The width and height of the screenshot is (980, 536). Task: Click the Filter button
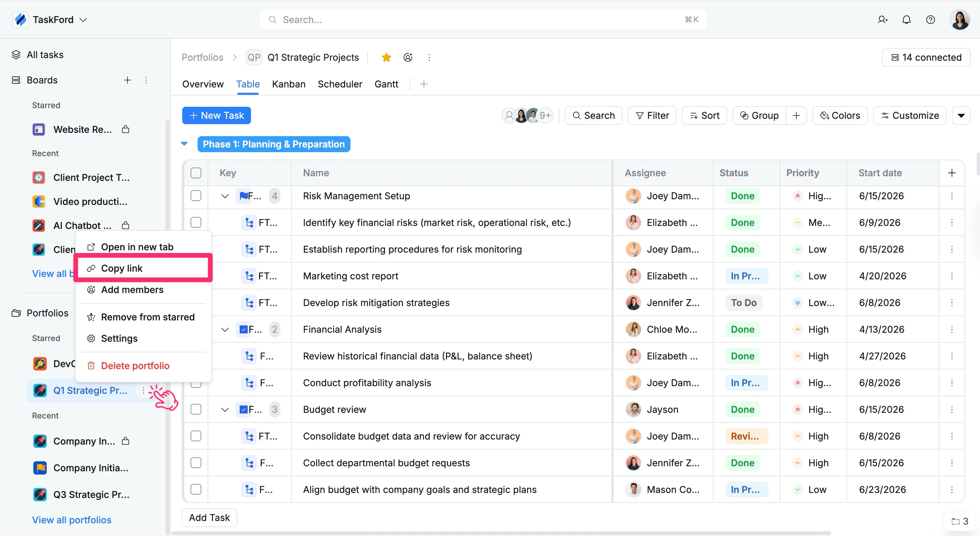pos(652,116)
